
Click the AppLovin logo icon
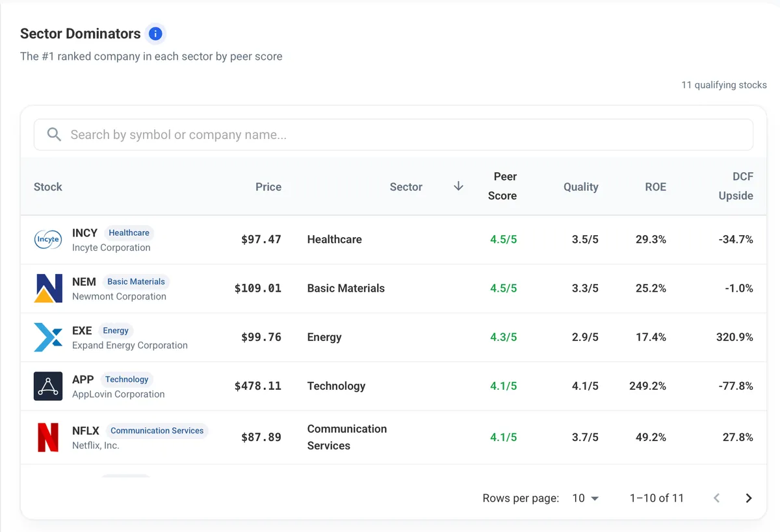(48, 386)
